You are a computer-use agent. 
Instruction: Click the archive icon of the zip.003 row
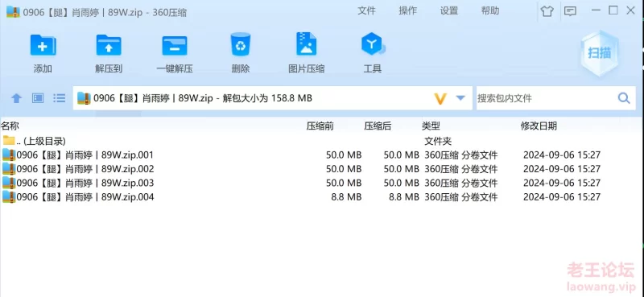(x=9, y=183)
